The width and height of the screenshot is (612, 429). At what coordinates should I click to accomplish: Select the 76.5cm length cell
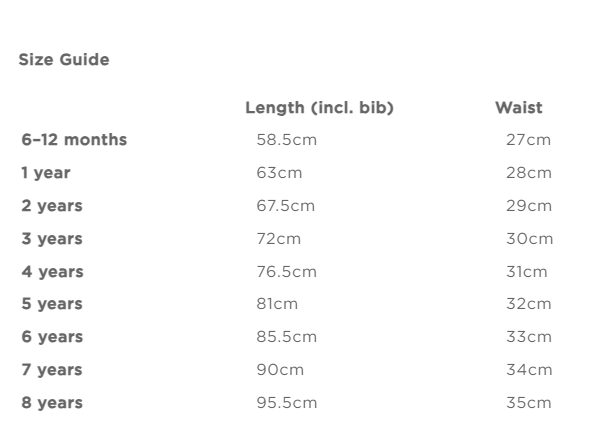(x=286, y=272)
